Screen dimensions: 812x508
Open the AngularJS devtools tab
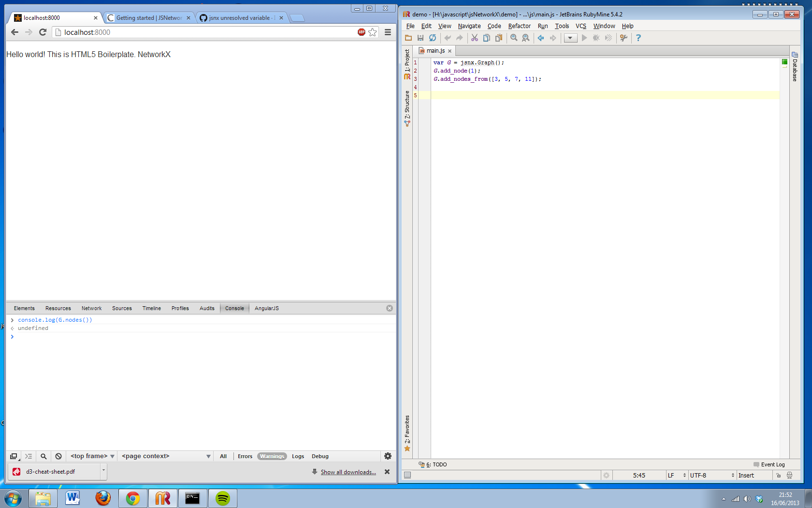[x=267, y=308]
